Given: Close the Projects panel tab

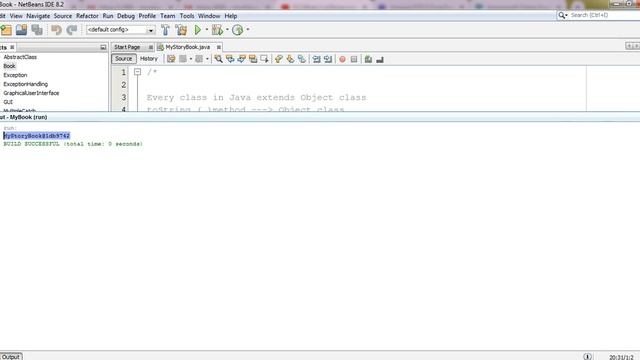Looking at the screenshot, I should coord(12,47).
